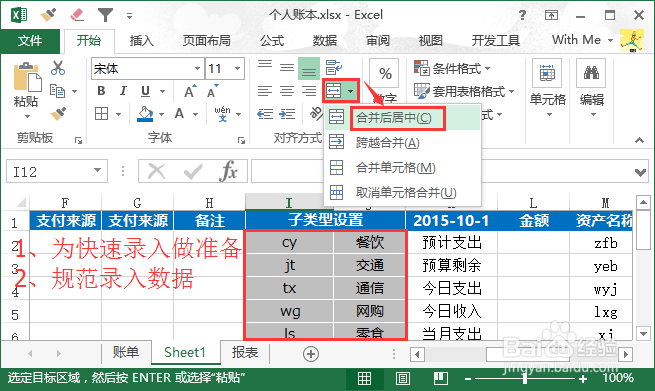Image resolution: width=655 pixels, height=391 pixels.
Task: Open cell borders button
Action: click(102, 114)
